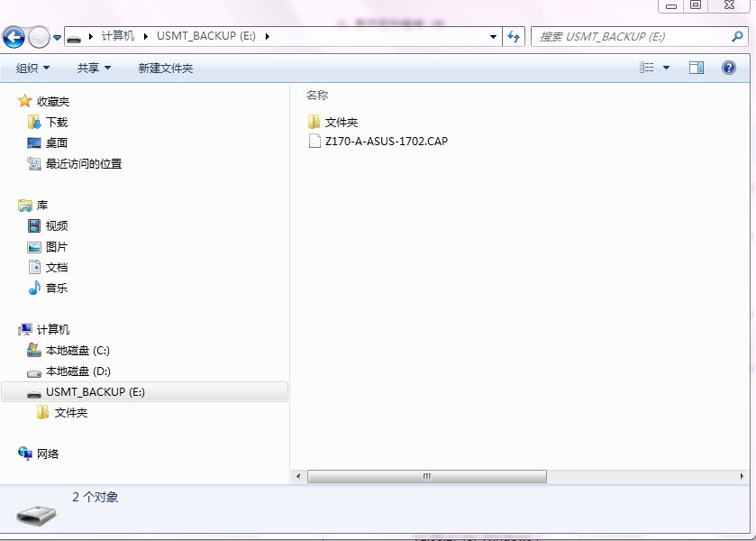Click the horizontal scrollbar at the bottom
The width and height of the screenshot is (756, 541).
click(428, 475)
